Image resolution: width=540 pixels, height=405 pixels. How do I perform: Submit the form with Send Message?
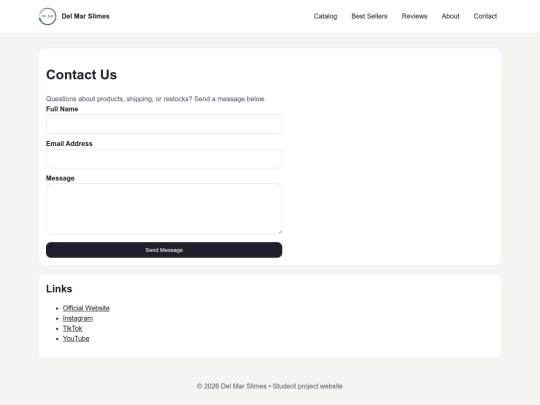pyautogui.click(x=164, y=250)
